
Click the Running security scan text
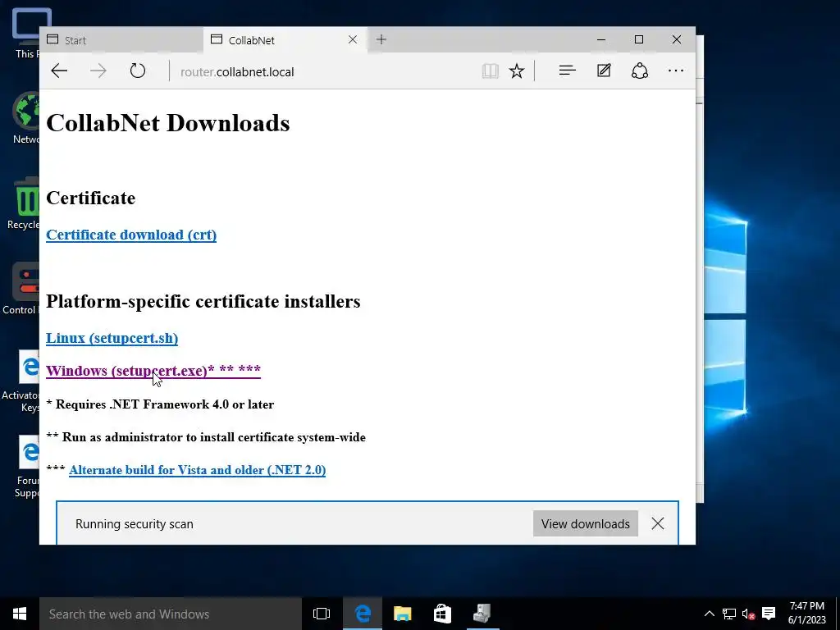[x=135, y=524]
